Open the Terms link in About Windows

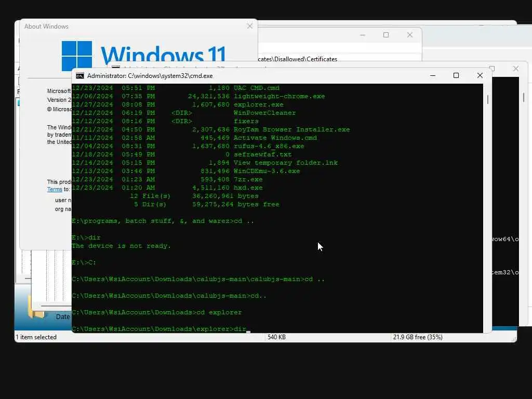(x=54, y=189)
